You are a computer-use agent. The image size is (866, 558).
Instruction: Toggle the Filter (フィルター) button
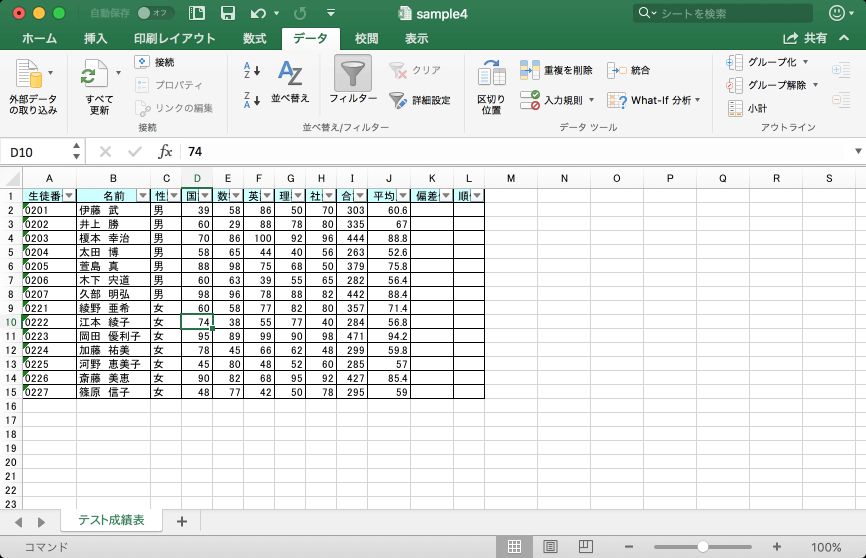pos(353,79)
